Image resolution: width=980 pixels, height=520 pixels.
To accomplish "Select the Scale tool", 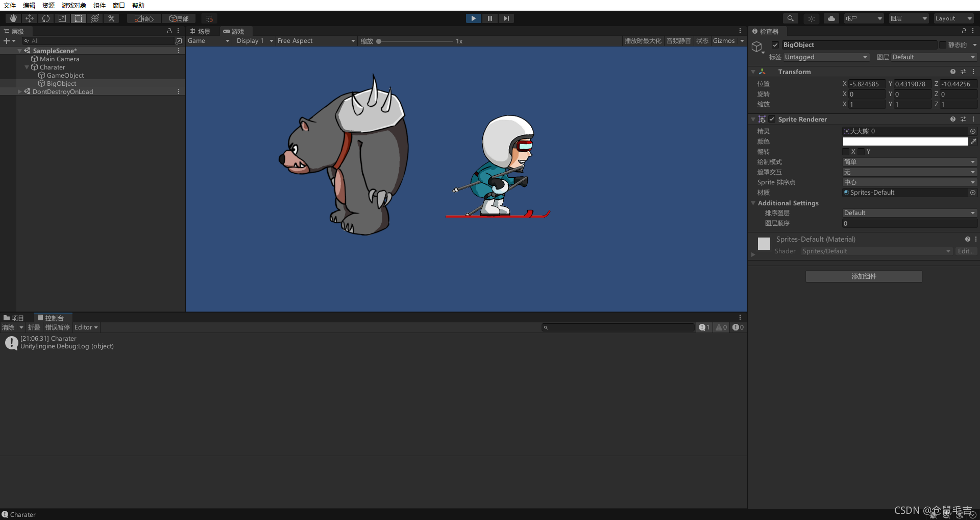I will [62, 18].
